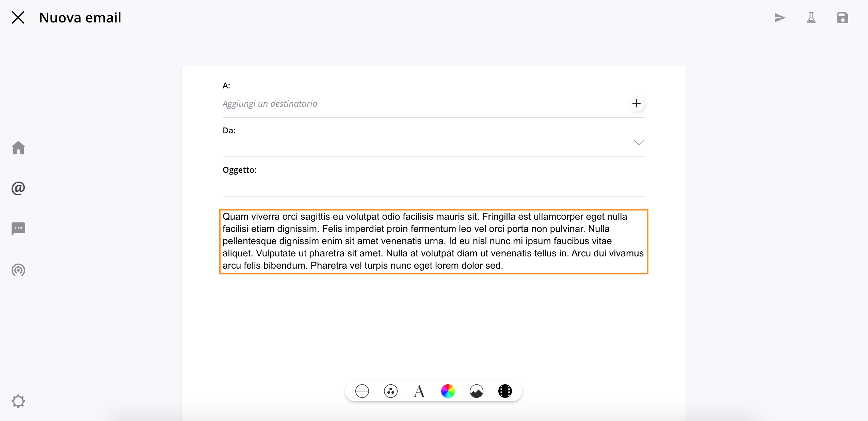Open the chat messages sidebar icon
This screenshot has width=868, height=421.
click(x=18, y=229)
